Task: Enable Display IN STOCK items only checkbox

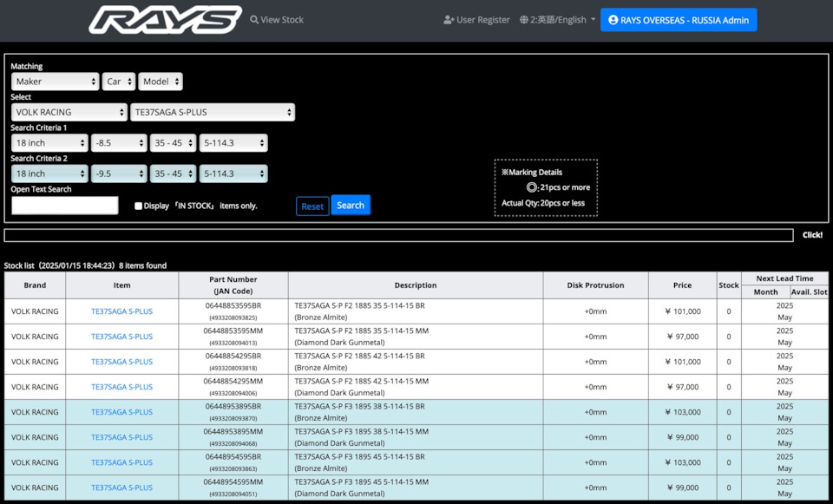Action: point(138,206)
